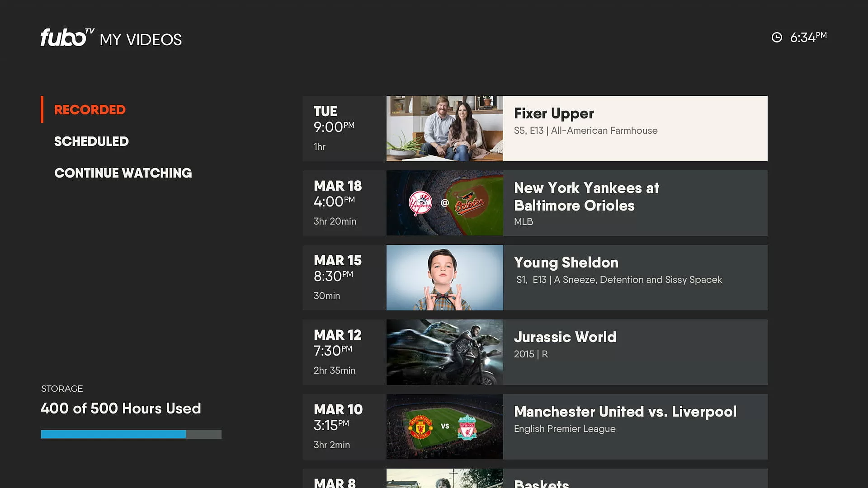Click the 'MAR 10 3:15PM' date cell

[338, 418]
